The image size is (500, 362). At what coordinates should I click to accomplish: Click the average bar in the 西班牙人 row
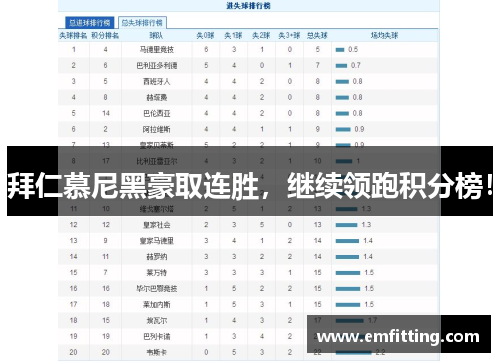pyautogui.click(x=342, y=82)
